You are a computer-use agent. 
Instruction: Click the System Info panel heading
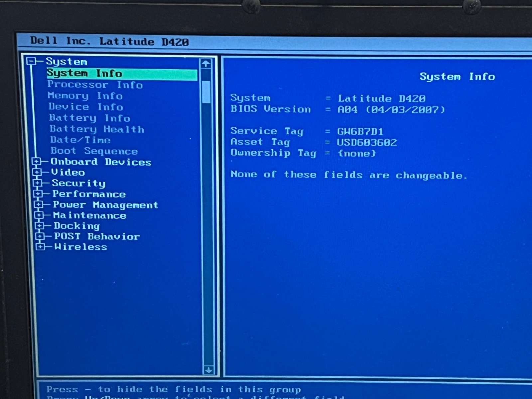pyautogui.click(x=457, y=76)
